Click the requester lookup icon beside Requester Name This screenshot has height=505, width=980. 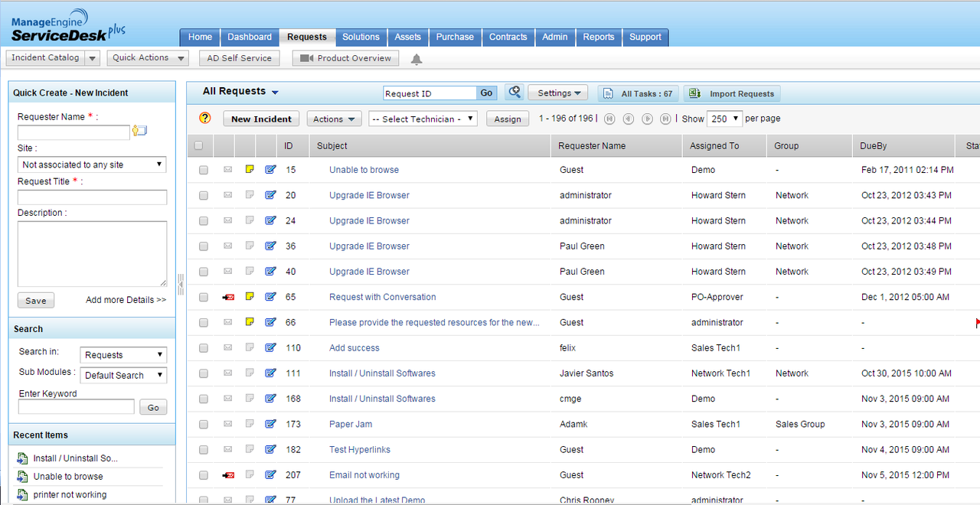click(x=139, y=131)
